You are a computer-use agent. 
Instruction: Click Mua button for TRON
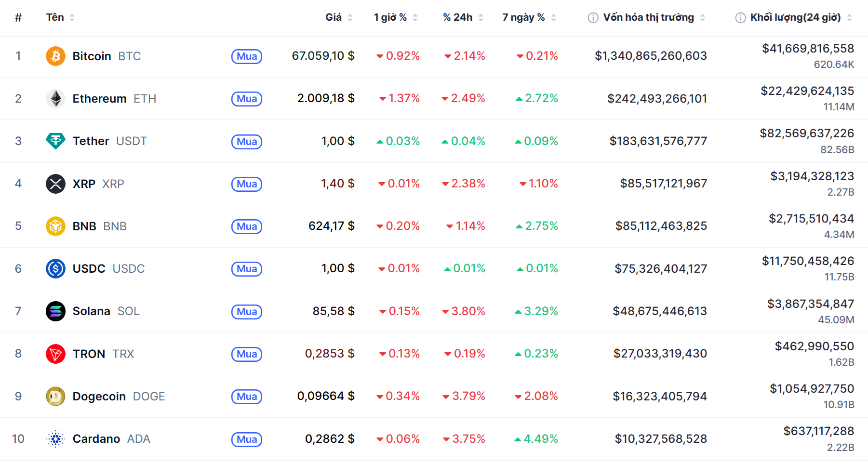pos(247,354)
